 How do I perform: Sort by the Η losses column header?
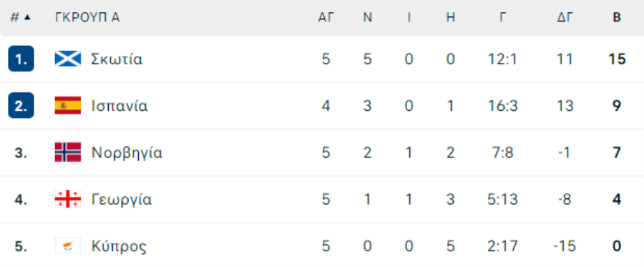point(451,17)
